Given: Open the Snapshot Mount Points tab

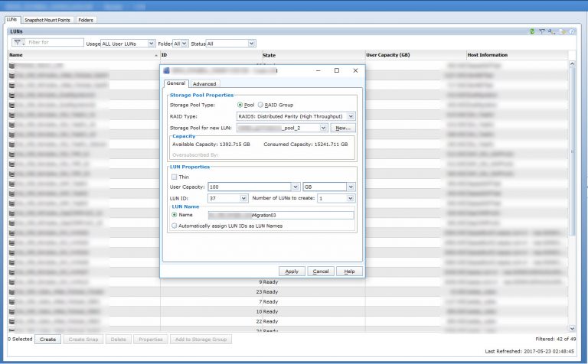Looking at the screenshot, I should (47, 20).
